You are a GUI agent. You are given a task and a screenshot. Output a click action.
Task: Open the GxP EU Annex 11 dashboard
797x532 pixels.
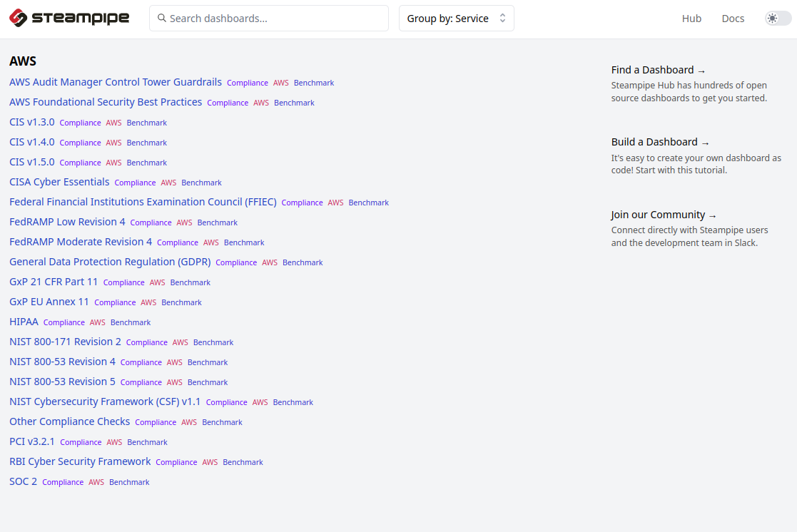coord(49,302)
